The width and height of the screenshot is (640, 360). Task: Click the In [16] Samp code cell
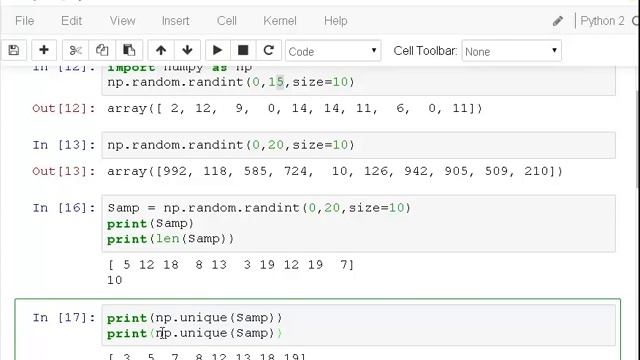(x=358, y=223)
